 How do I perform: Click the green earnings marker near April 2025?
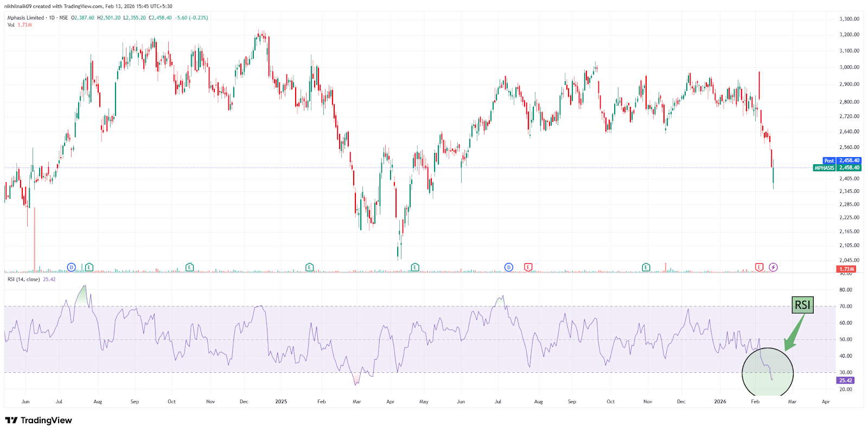point(415,267)
